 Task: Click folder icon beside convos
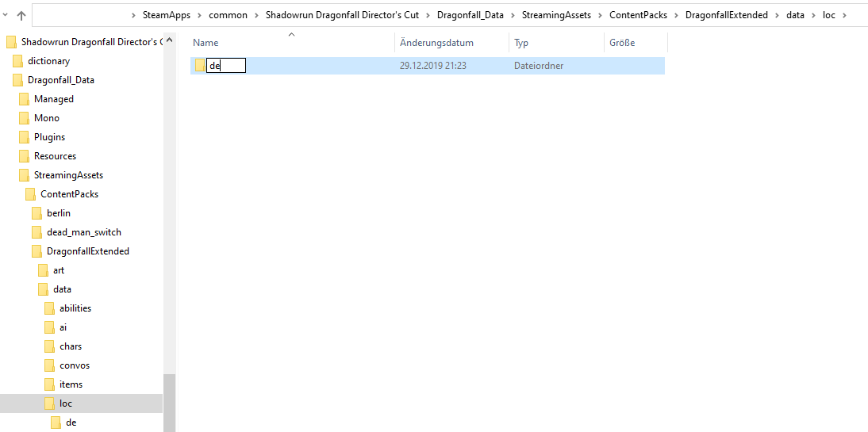tap(50, 365)
